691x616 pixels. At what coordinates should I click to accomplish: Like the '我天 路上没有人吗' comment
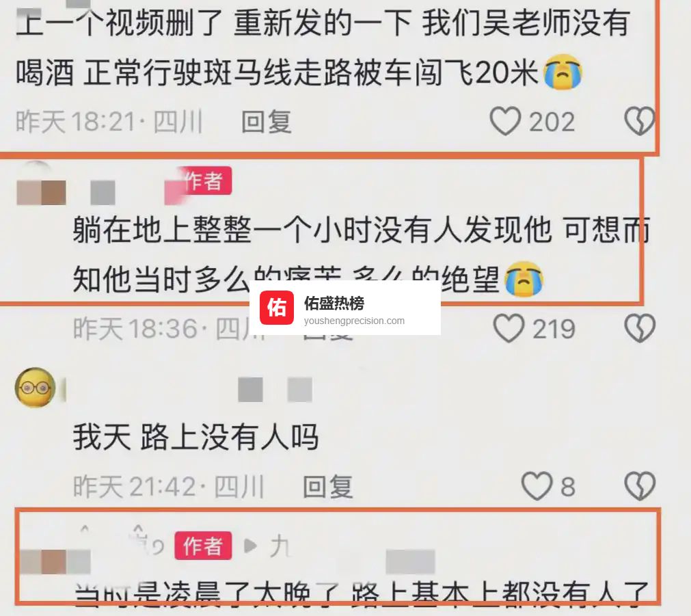pyautogui.click(x=537, y=486)
